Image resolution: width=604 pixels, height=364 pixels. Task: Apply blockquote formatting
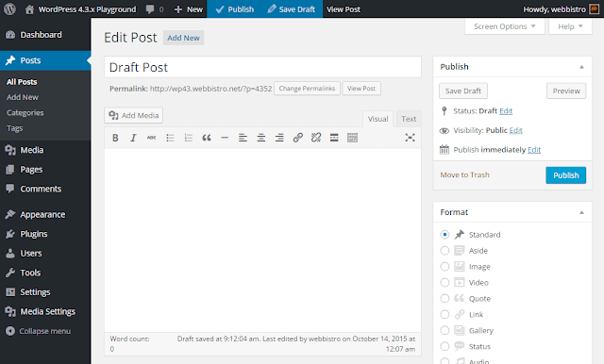[x=207, y=138]
